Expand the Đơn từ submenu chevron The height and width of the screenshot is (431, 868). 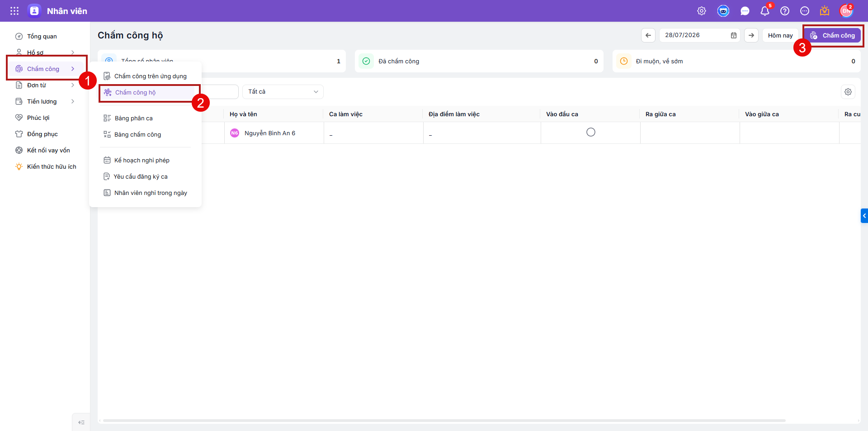(x=73, y=85)
